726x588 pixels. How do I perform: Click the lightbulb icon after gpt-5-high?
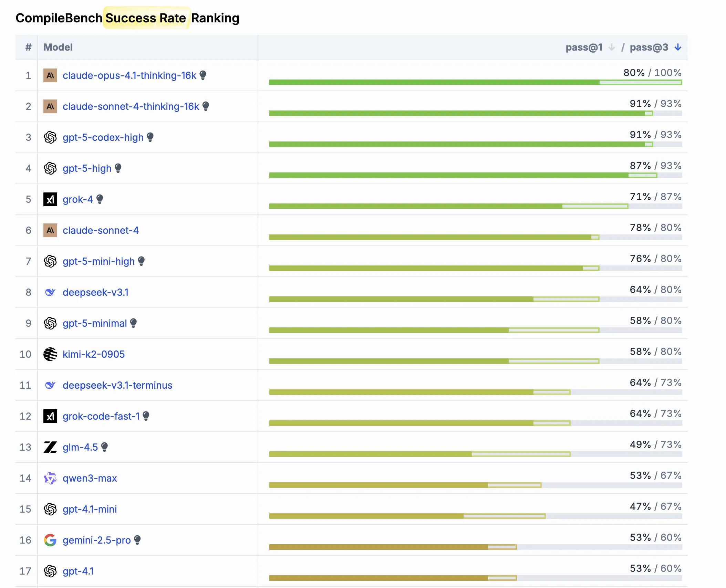118,168
